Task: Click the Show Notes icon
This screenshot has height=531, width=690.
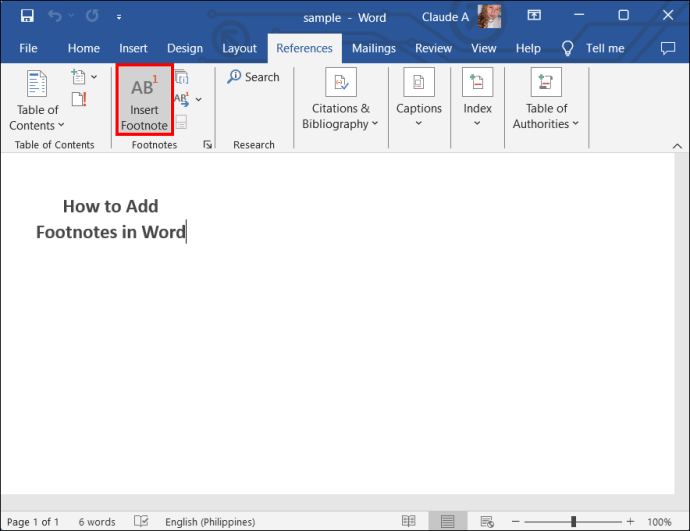Action: pyautogui.click(x=181, y=122)
